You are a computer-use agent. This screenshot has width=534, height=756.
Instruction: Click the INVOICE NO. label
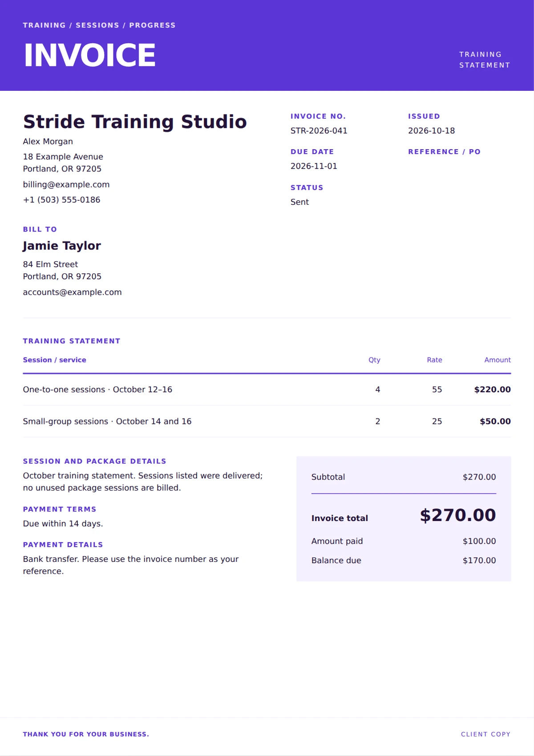(x=318, y=116)
